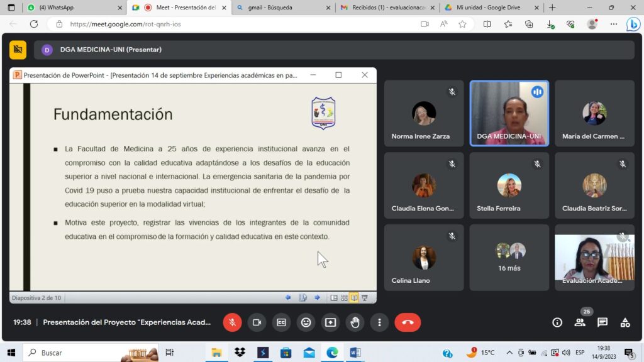Click the Present now screen share icon

click(x=330, y=322)
